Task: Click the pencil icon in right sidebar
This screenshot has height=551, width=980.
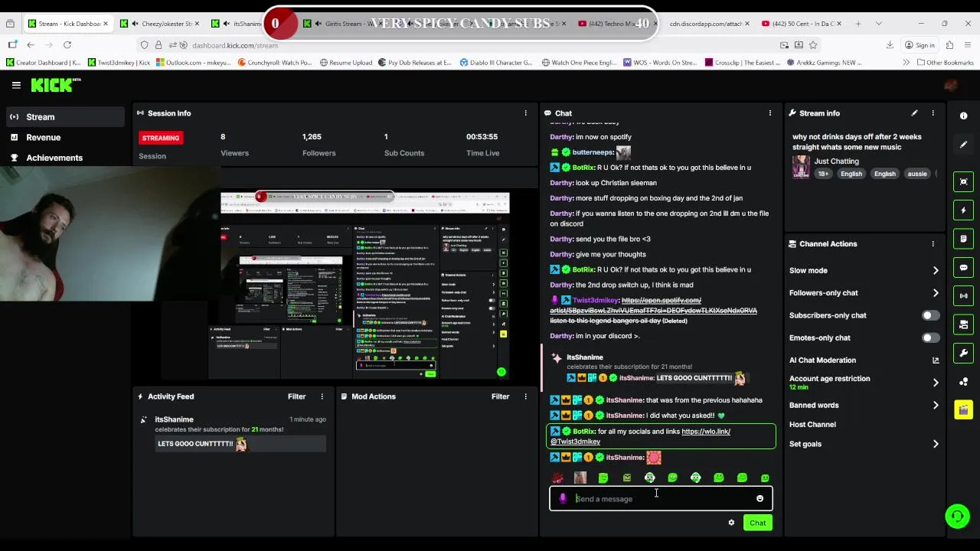Action: coord(964,144)
